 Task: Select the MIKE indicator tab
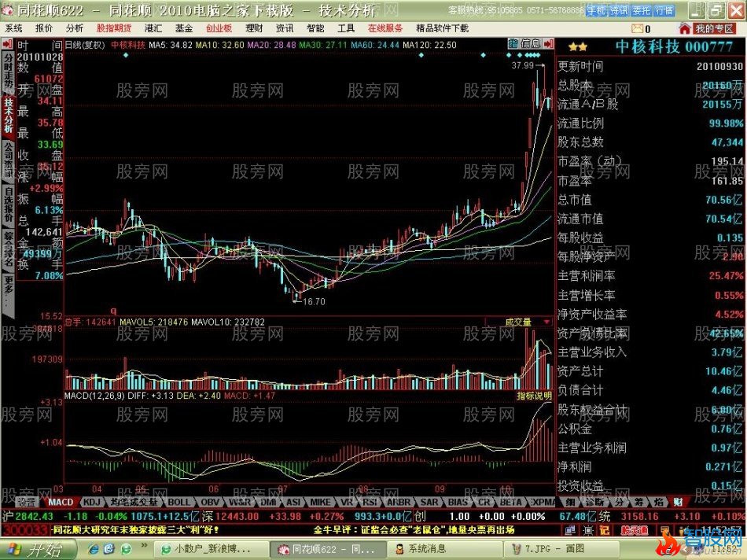pyautogui.click(x=321, y=502)
